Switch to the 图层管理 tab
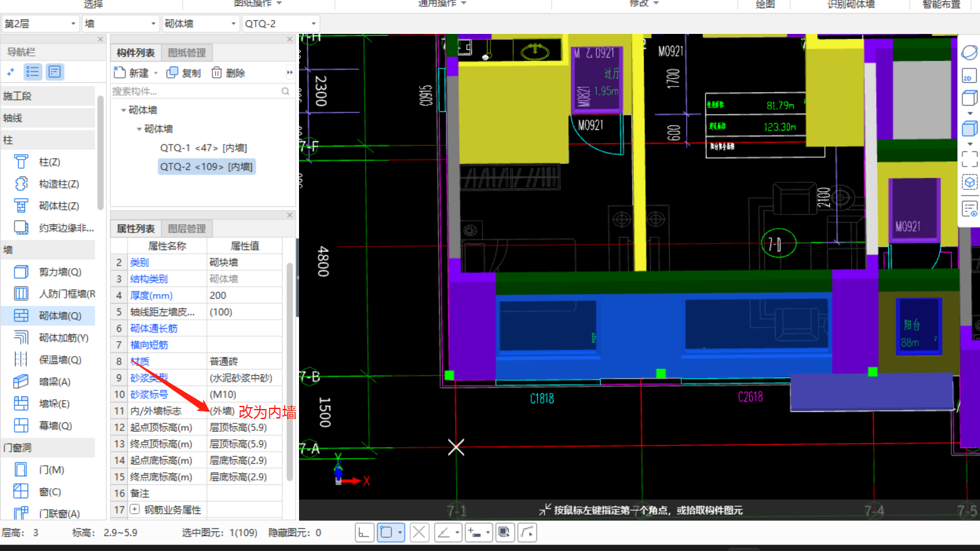The width and height of the screenshot is (980, 551). point(187,229)
